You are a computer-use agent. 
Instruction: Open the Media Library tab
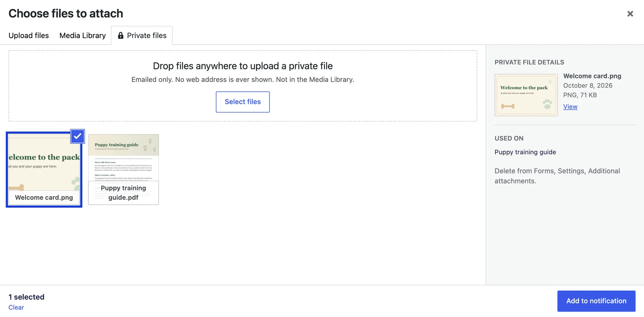(x=83, y=36)
